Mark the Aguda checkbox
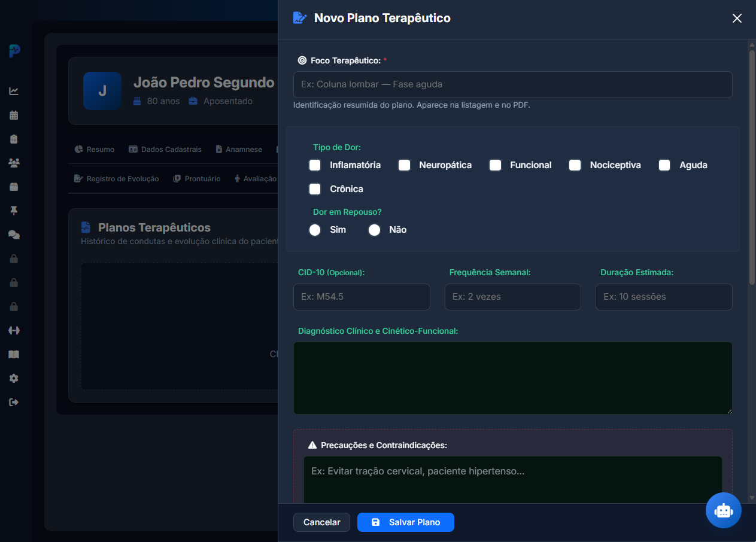Screen dimensions: 756x542 pos(664,165)
